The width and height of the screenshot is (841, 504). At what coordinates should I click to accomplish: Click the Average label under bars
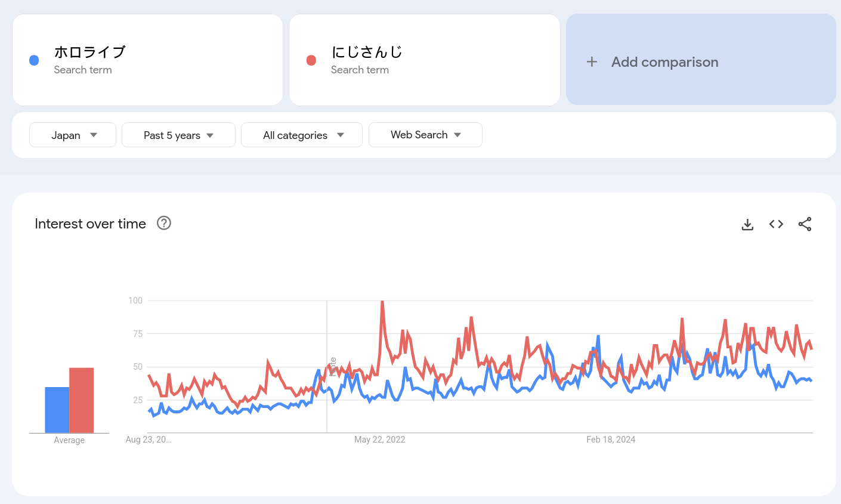69,440
